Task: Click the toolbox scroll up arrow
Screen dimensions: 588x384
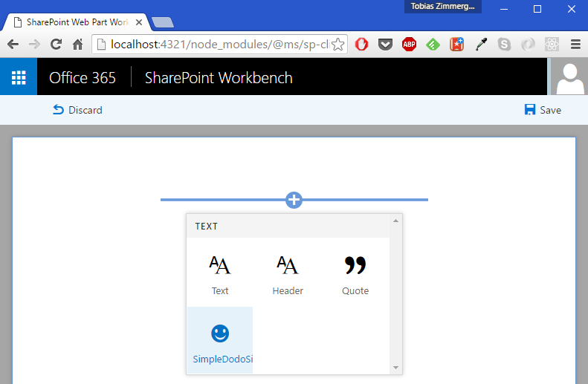Action: tap(395, 221)
